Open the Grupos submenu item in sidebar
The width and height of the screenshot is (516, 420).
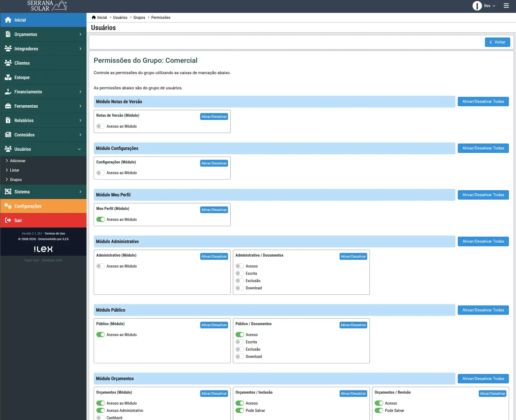pyautogui.click(x=16, y=179)
